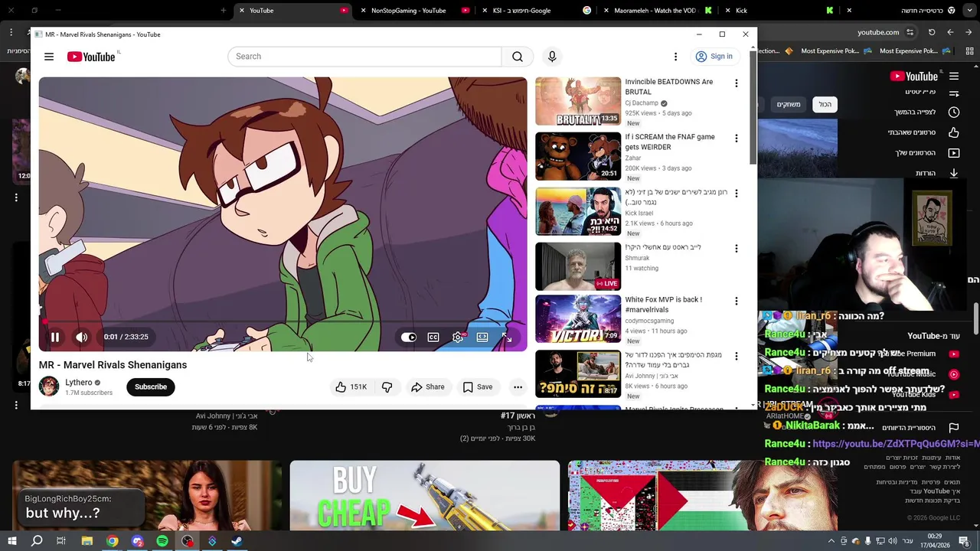
Task: Click the YouTube logo in the popup window
Action: tap(91, 57)
